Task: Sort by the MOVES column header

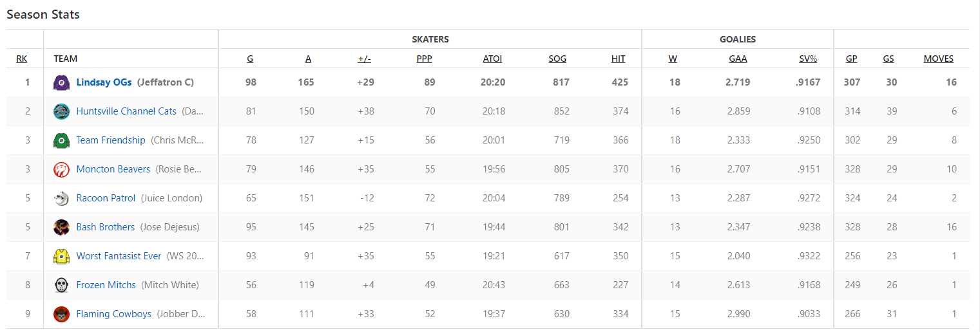Action: click(938, 59)
